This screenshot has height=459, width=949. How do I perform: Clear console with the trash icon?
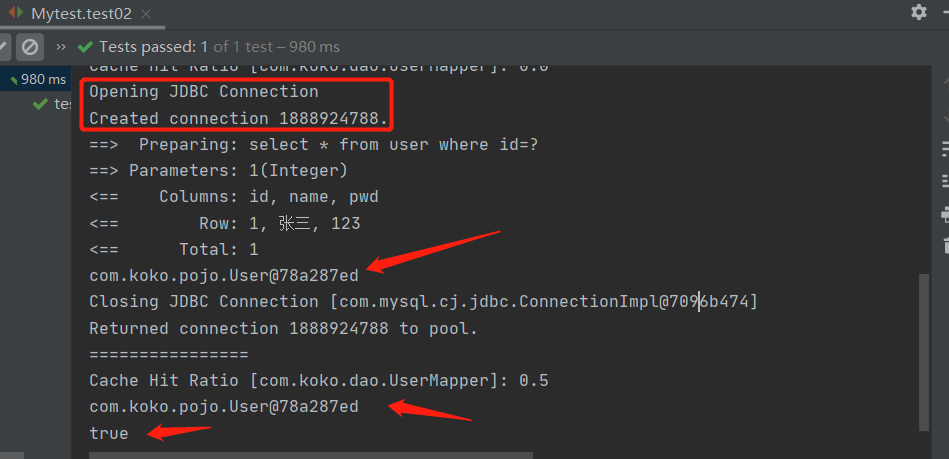click(945, 246)
